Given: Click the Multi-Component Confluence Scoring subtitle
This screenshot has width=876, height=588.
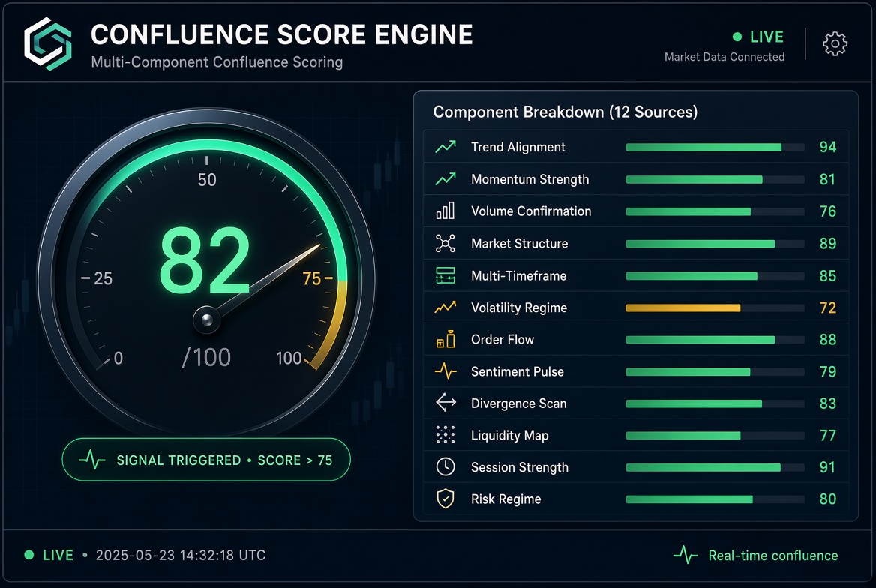Looking at the screenshot, I should (x=217, y=62).
